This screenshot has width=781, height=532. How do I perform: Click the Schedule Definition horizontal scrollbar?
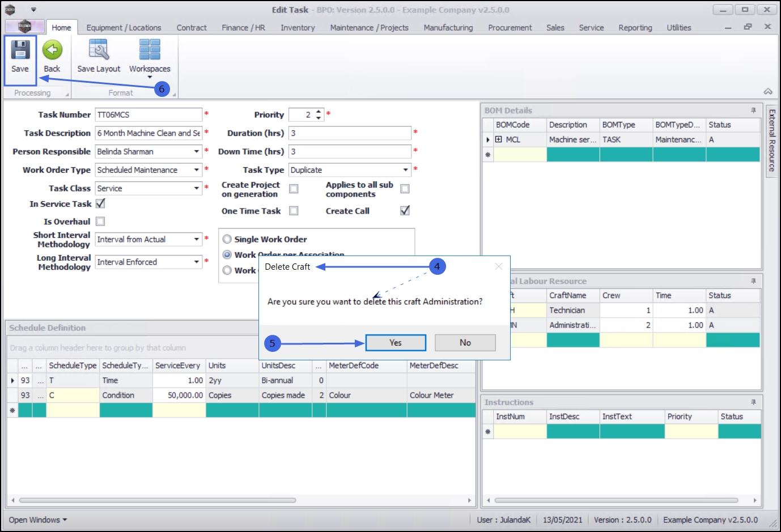click(x=158, y=500)
